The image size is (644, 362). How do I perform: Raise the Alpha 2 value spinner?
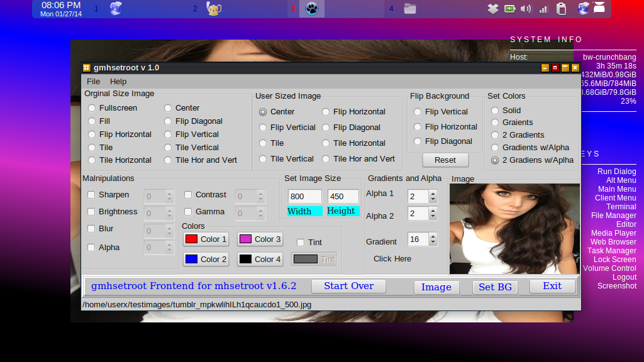pyautogui.click(x=433, y=211)
